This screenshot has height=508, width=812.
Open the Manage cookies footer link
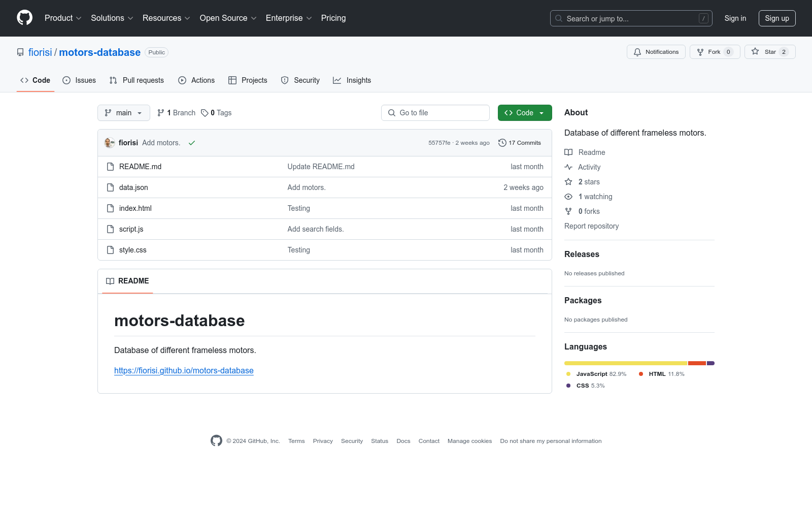point(470,441)
